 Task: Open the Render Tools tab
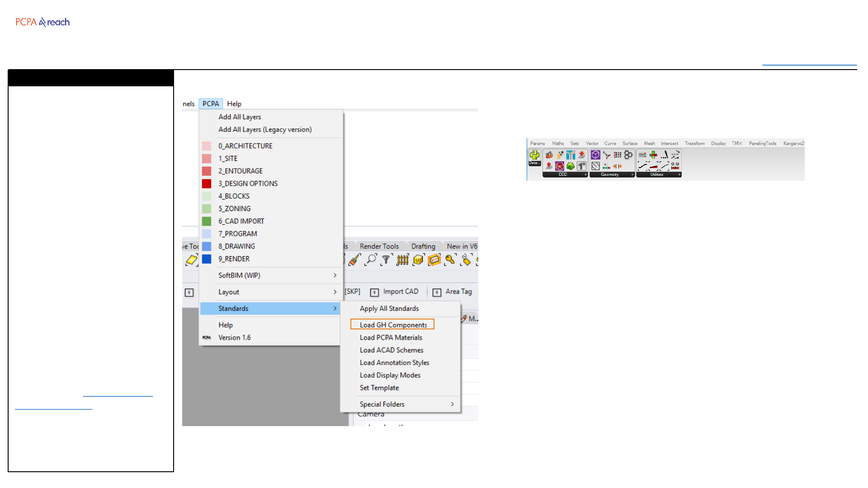point(379,246)
